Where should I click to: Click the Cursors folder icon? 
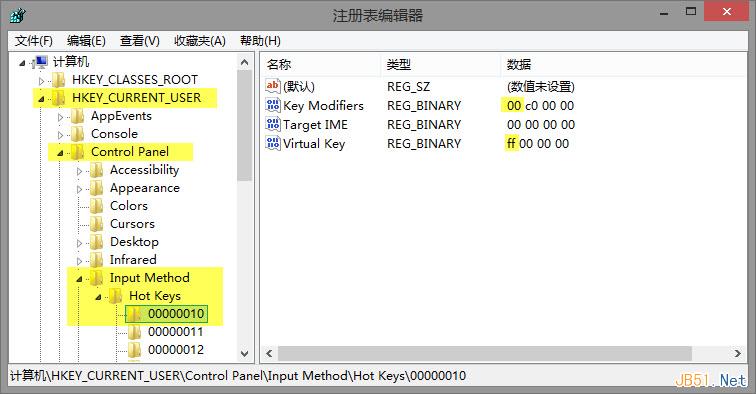click(x=97, y=224)
